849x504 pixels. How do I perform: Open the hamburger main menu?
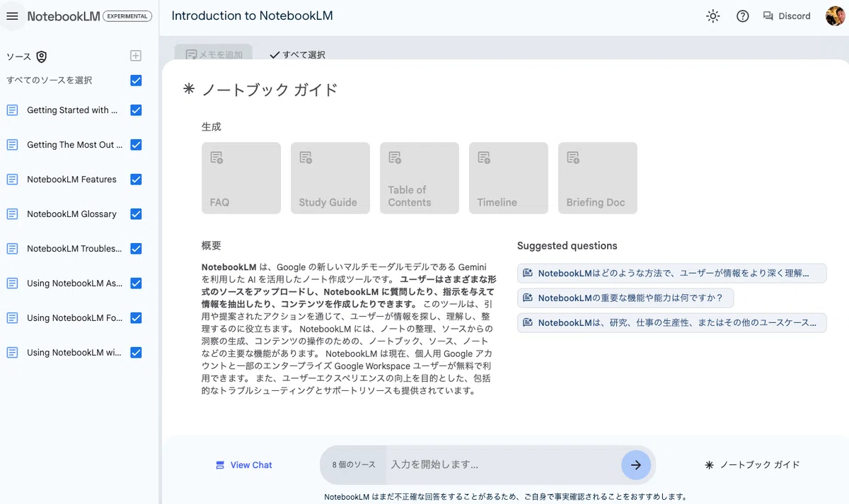(12, 16)
